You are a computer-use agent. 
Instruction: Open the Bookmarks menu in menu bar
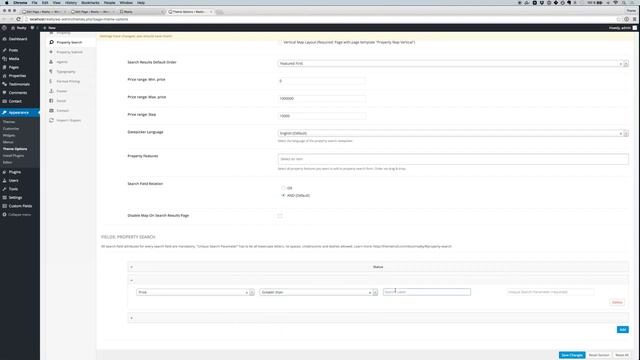(90, 3)
